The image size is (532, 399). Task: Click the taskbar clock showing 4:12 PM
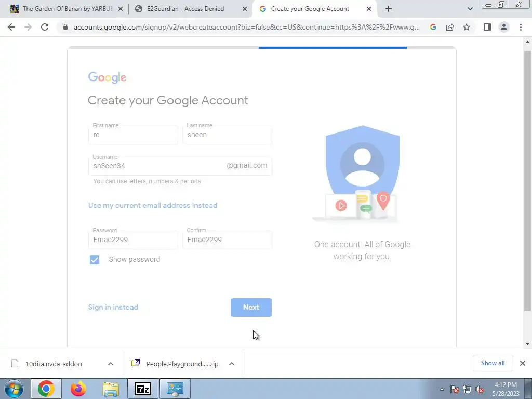coord(506,389)
